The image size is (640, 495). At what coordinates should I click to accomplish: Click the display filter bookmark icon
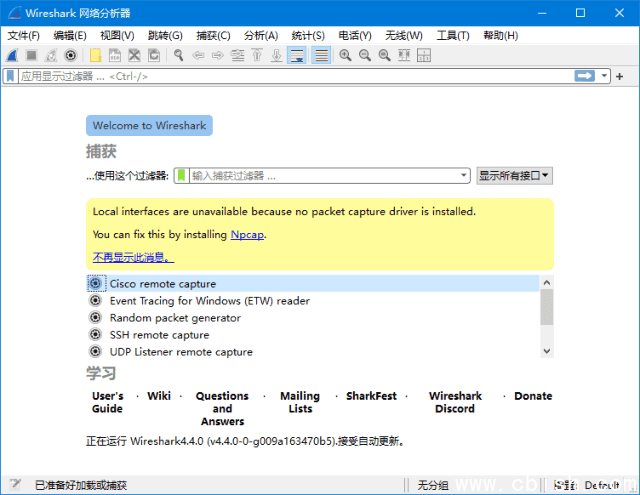pos(10,76)
